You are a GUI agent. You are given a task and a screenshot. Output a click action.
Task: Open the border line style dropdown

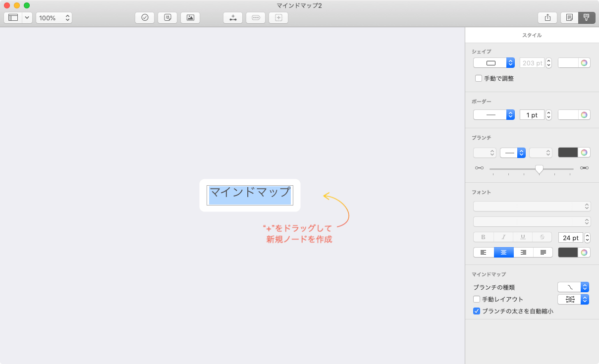[494, 115]
